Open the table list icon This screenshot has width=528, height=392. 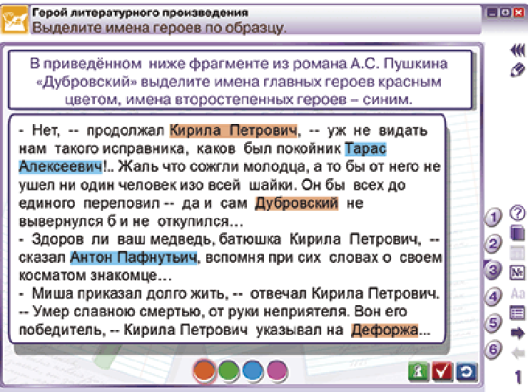(x=518, y=313)
